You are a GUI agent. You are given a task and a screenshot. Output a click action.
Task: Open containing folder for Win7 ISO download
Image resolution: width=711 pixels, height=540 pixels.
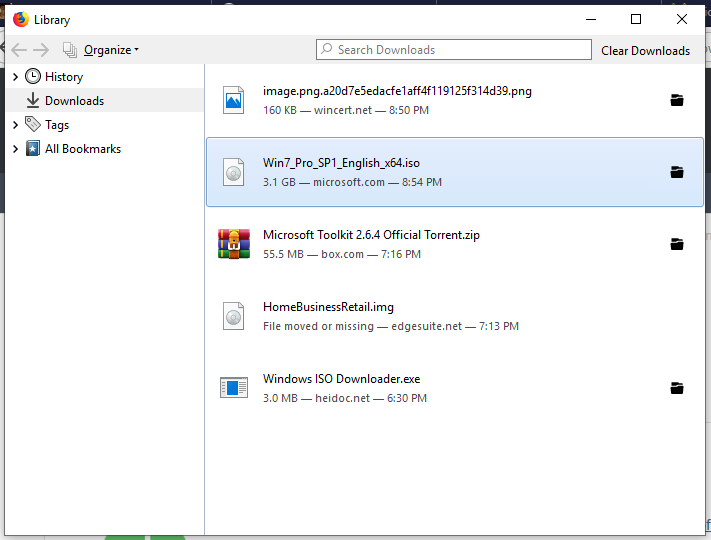pyautogui.click(x=677, y=172)
